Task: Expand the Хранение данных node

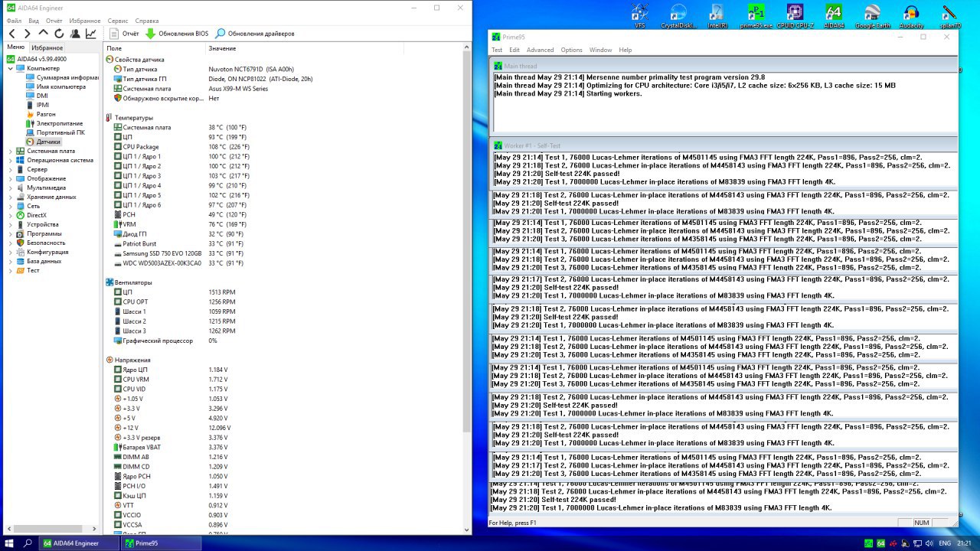Action: coord(11,197)
